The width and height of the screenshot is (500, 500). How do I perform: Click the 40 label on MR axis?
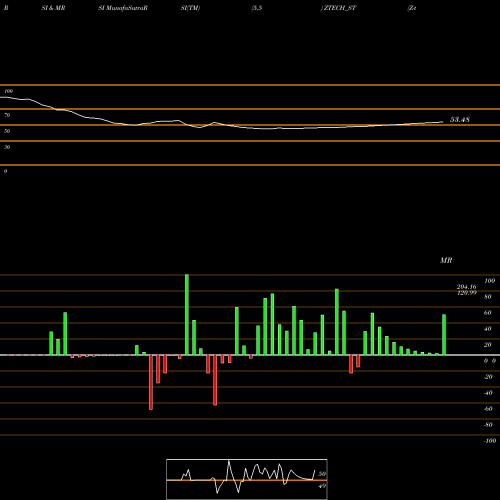tap(488, 329)
